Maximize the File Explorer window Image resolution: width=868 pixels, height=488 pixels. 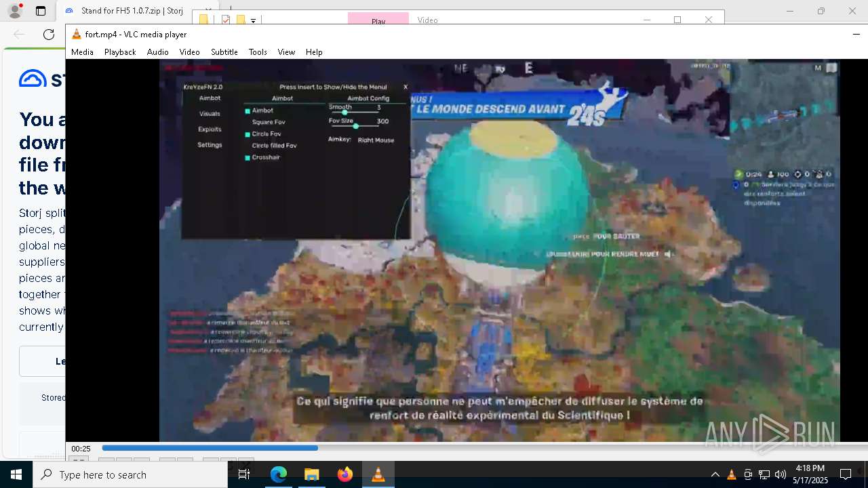click(x=677, y=20)
